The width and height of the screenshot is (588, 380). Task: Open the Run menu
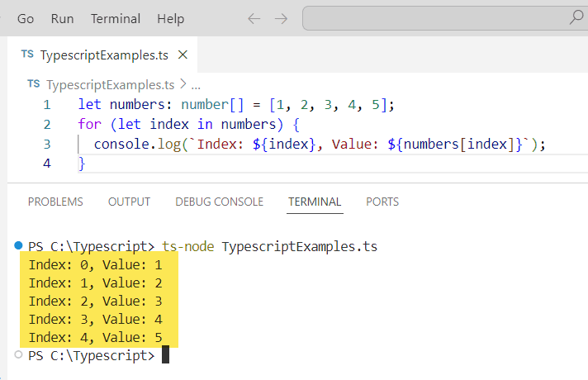tap(62, 18)
